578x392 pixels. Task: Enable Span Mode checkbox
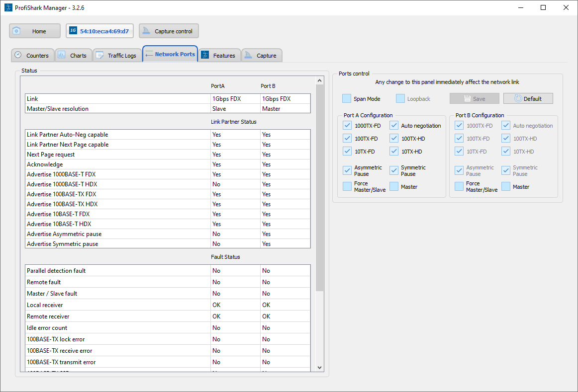click(x=347, y=98)
